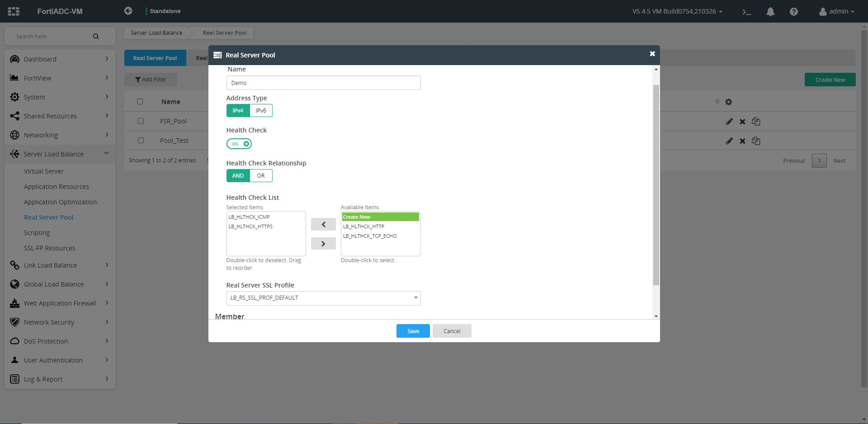Switch Address Type to IPv6
The height and width of the screenshot is (424, 868).
[x=261, y=110]
